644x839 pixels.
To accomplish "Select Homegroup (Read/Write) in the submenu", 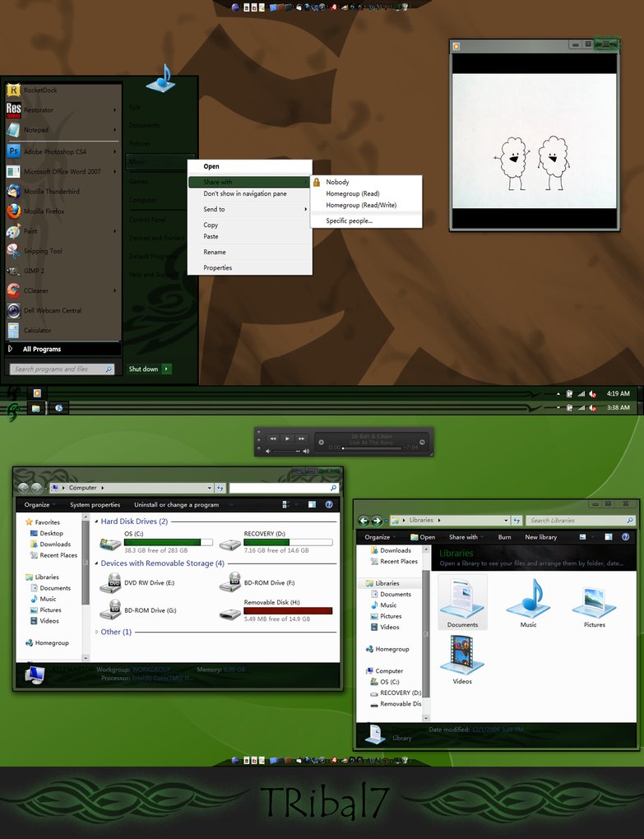I will tap(361, 205).
